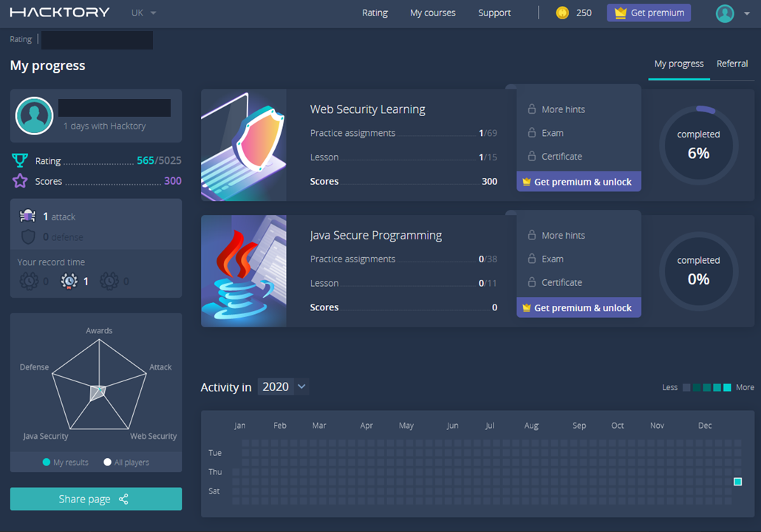The width and height of the screenshot is (761, 532).
Task: Click the Web Security radar chart label
Action: tap(154, 436)
